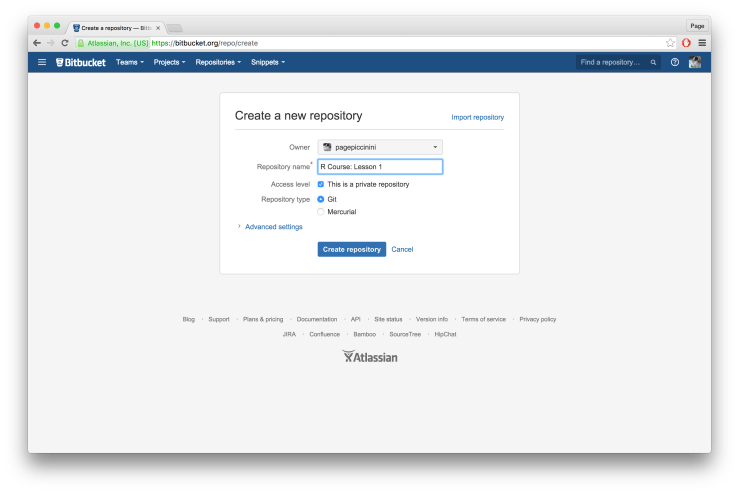This screenshot has height=493, width=739.
Task: Click the Atlassian logo in footer
Action: click(370, 357)
